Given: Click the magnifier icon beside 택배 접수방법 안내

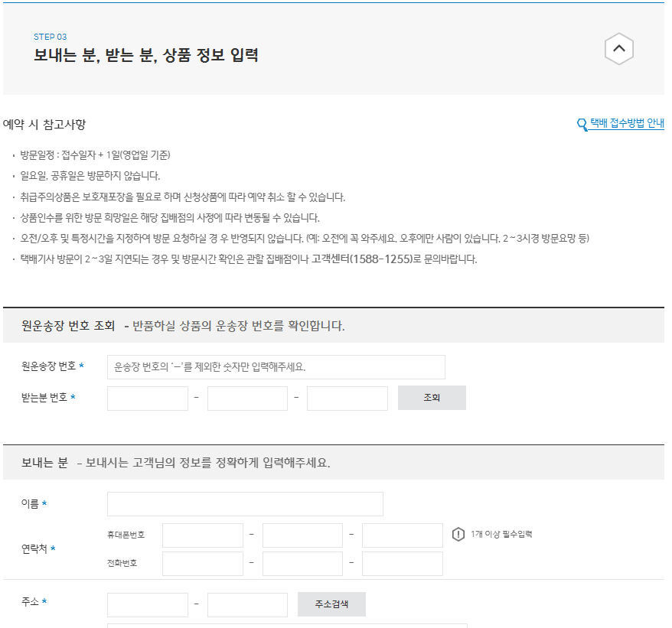Looking at the screenshot, I should [x=581, y=123].
